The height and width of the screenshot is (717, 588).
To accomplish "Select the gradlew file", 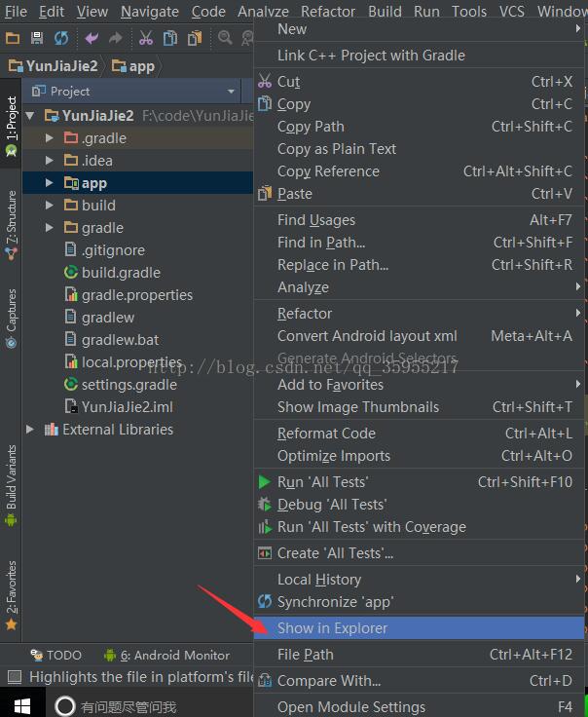I will point(99,318).
